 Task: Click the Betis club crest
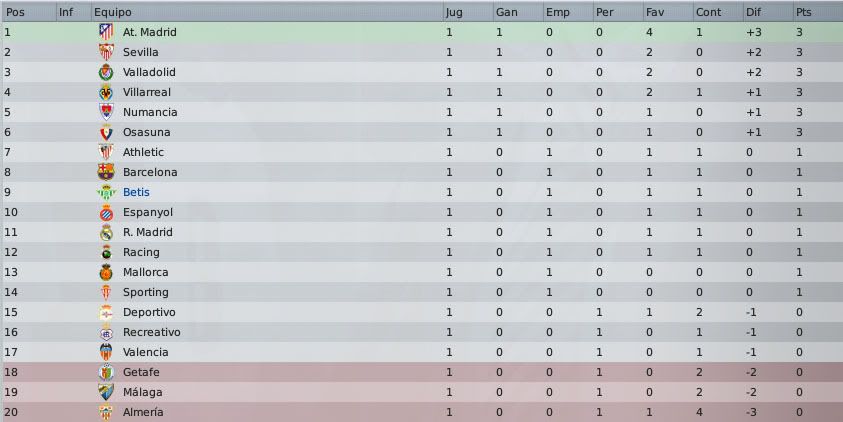(106, 192)
